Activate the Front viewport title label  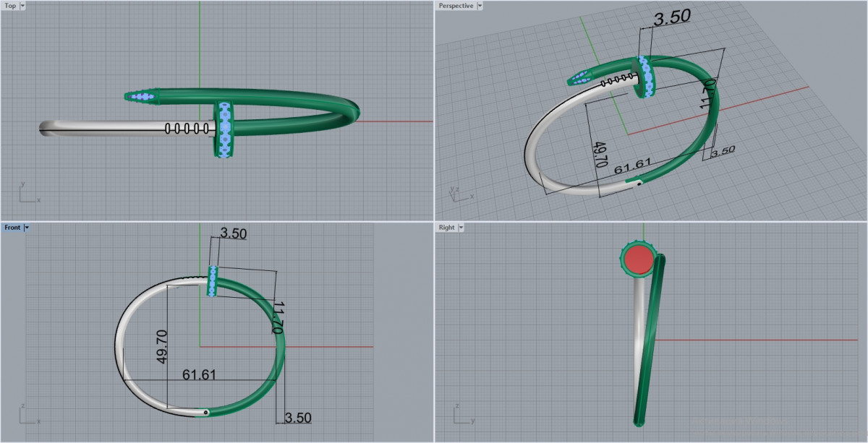12,228
